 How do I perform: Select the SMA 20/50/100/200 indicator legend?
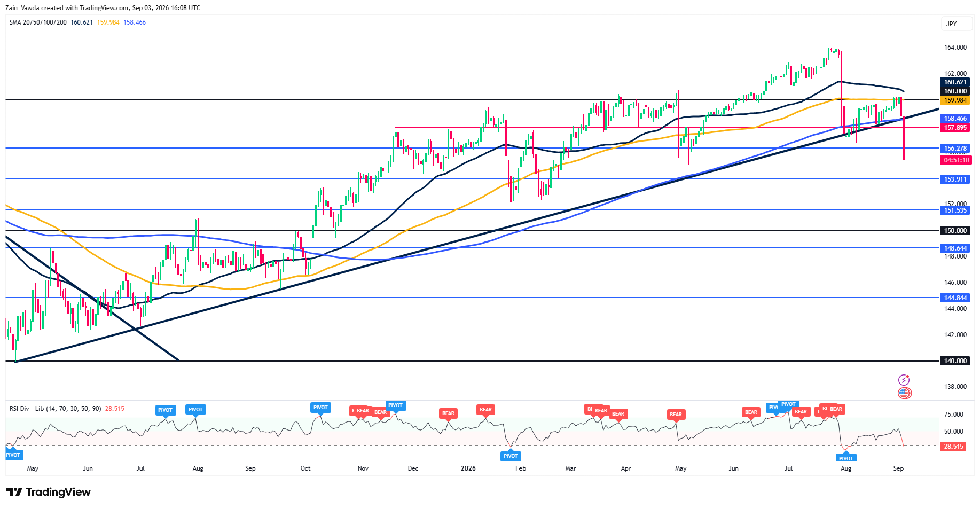pos(38,22)
